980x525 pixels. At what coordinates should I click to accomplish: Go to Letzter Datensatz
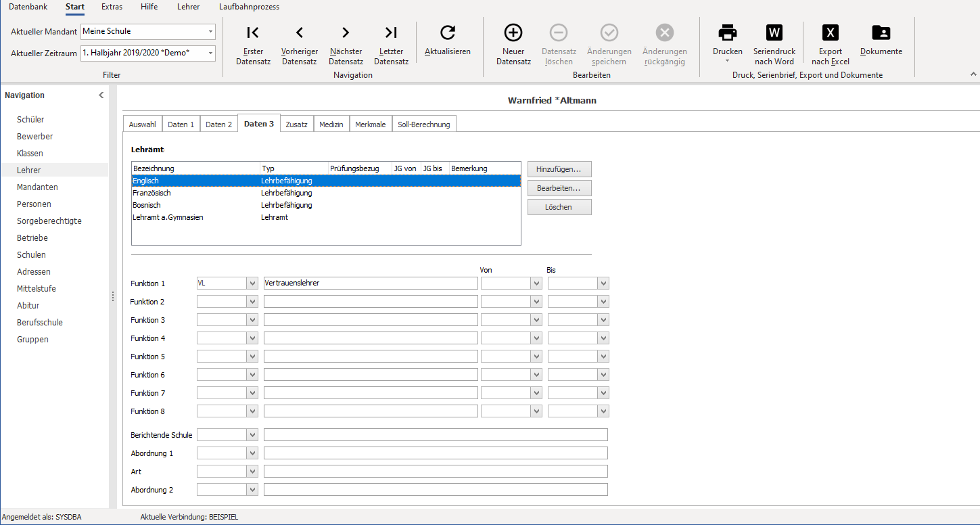click(x=391, y=32)
